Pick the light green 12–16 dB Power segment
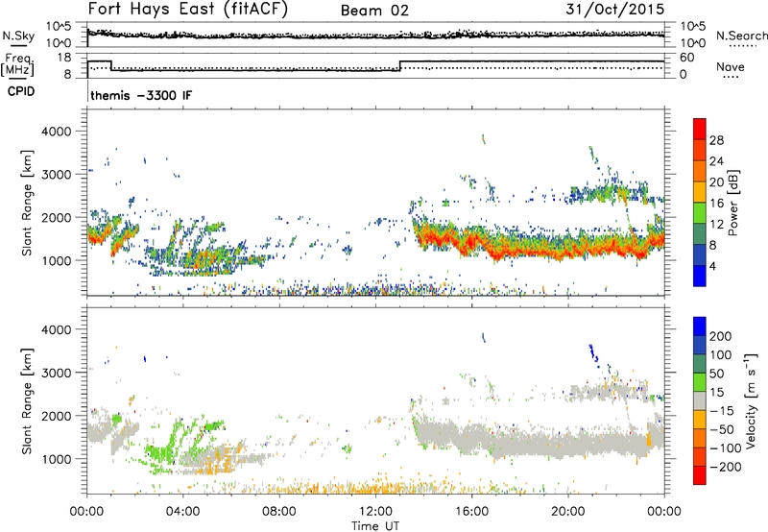 (x=700, y=213)
